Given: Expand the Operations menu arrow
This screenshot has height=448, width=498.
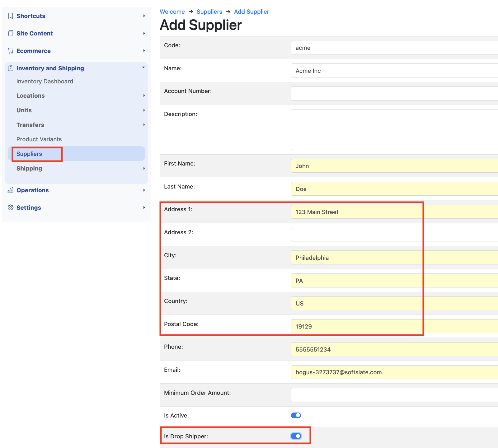Looking at the screenshot, I should coord(144,190).
